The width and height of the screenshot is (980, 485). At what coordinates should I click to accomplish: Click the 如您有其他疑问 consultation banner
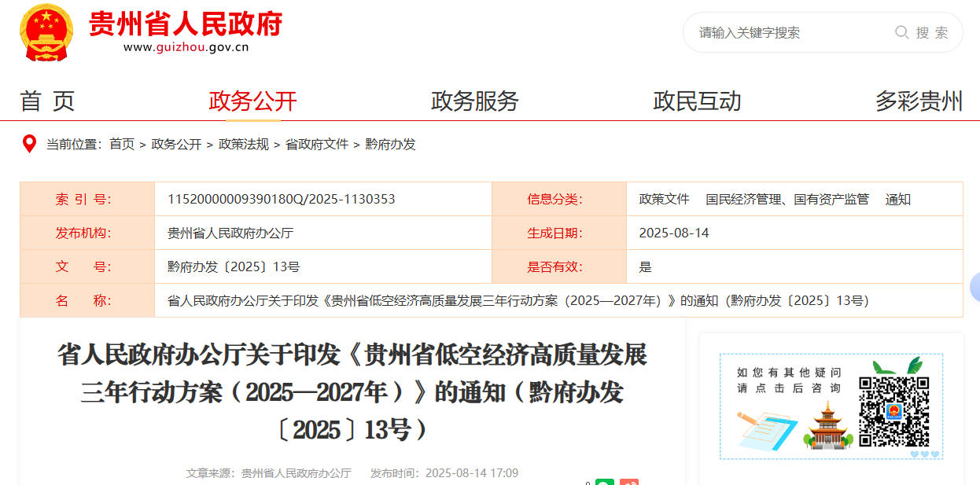coord(831,406)
